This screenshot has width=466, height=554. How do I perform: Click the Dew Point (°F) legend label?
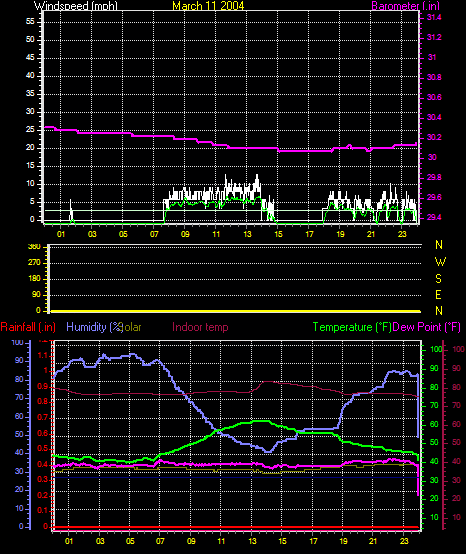click(427, 327)
